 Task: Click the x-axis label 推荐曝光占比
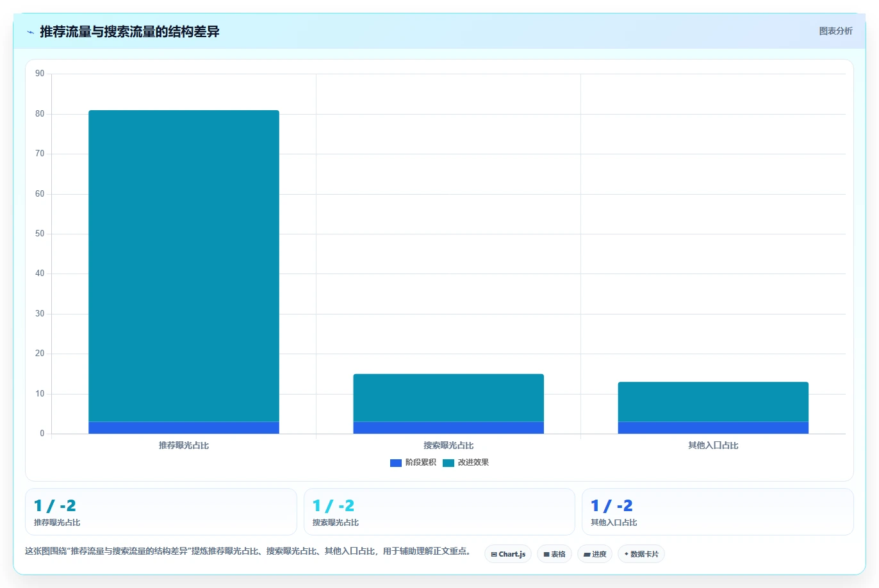(184, 445)
